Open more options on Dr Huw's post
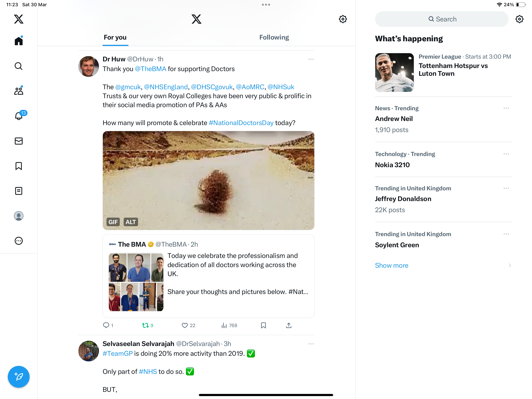The height and width of the screenshot is (399, 532). point(311,59)
